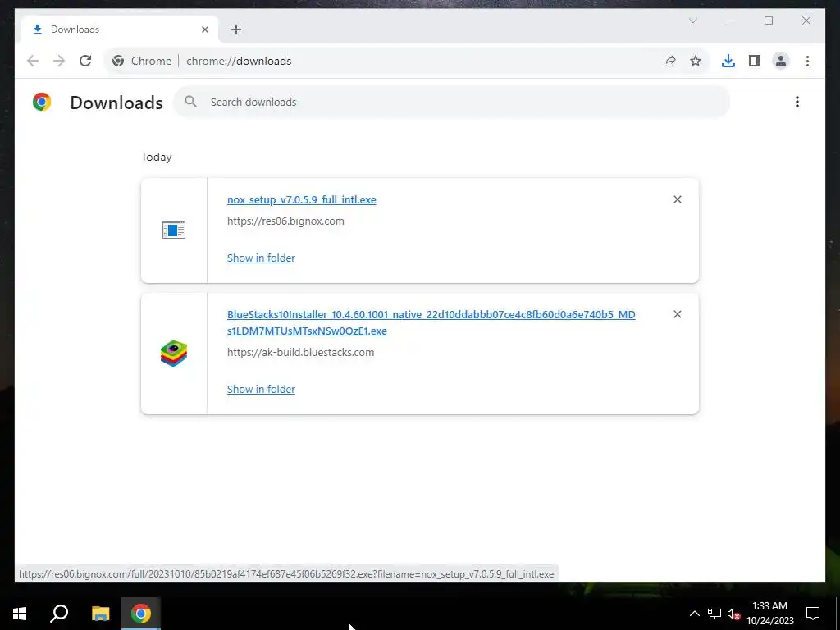
Task: Open the network status tray icon
Action: [x=714, y=614]
